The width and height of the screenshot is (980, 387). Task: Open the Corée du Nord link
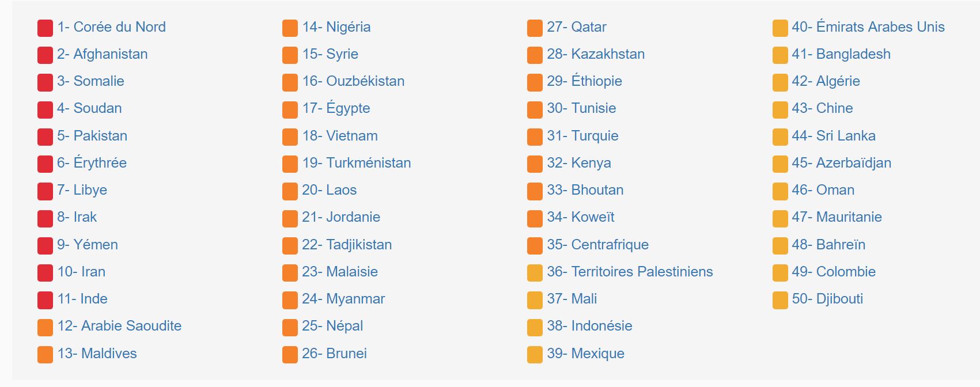tap(111, 27)
